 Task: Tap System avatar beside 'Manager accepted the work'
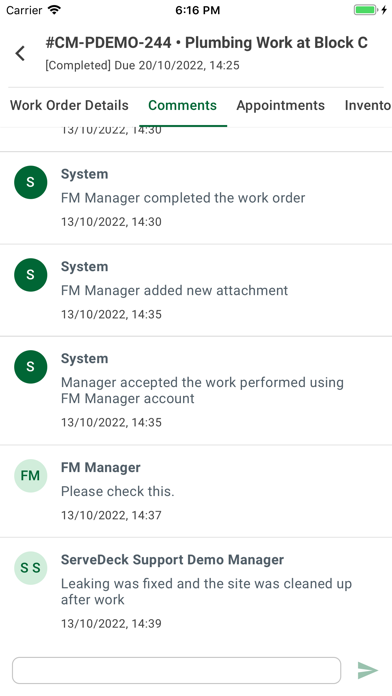coord(31,367)
